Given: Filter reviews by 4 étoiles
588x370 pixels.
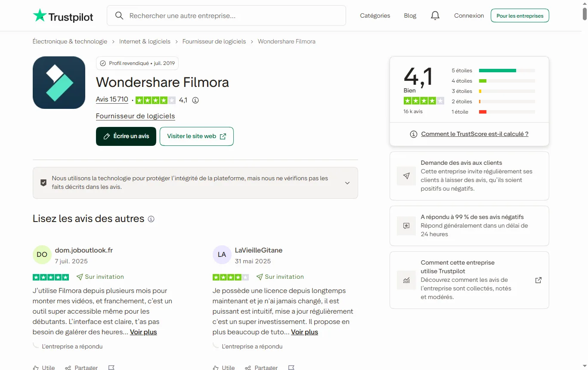Looking at the screenshot, I should pyautogui.click(x=493, y=81).
